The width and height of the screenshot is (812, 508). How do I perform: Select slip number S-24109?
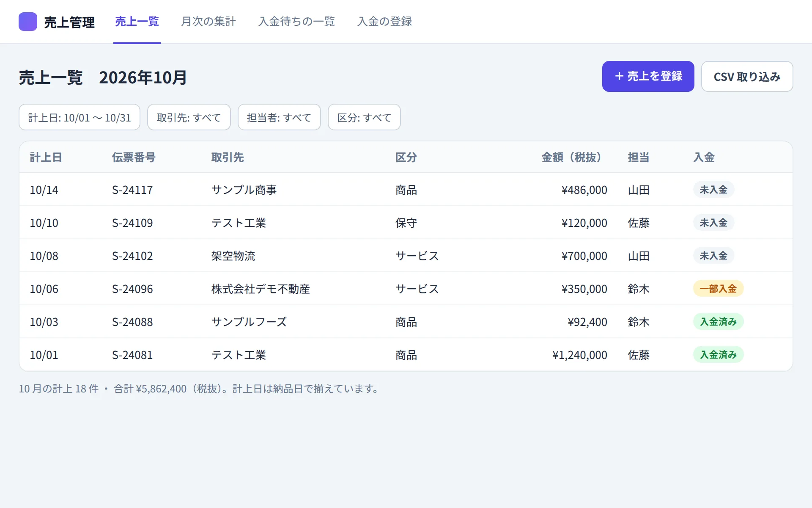[x=132, y=223]
